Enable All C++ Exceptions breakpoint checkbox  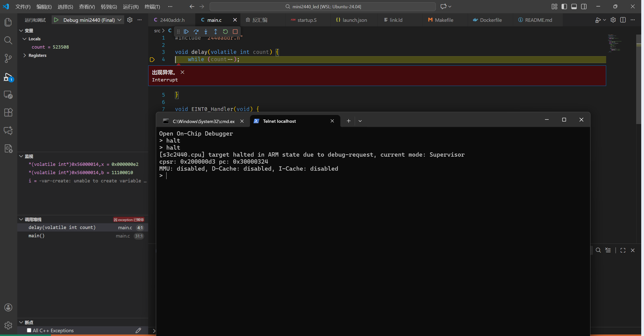click(29, 330)
